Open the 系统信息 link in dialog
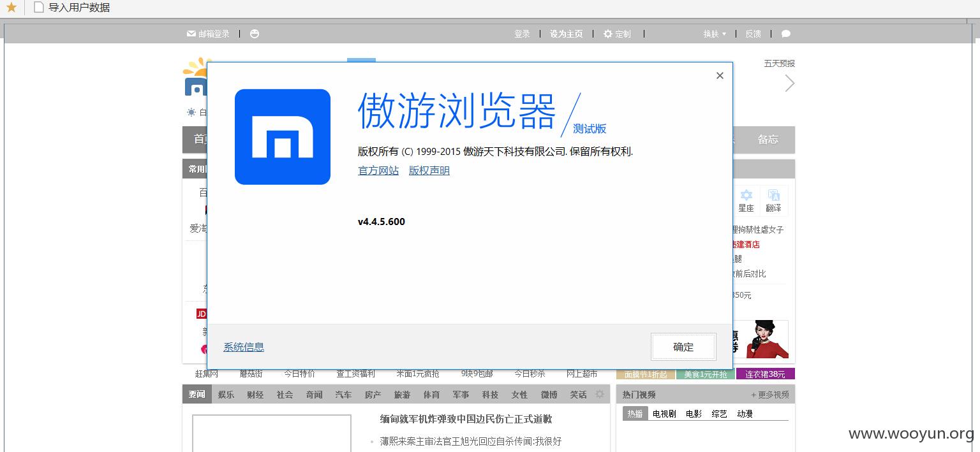Viewport: 980px width, 452px height. coord(244,347)
